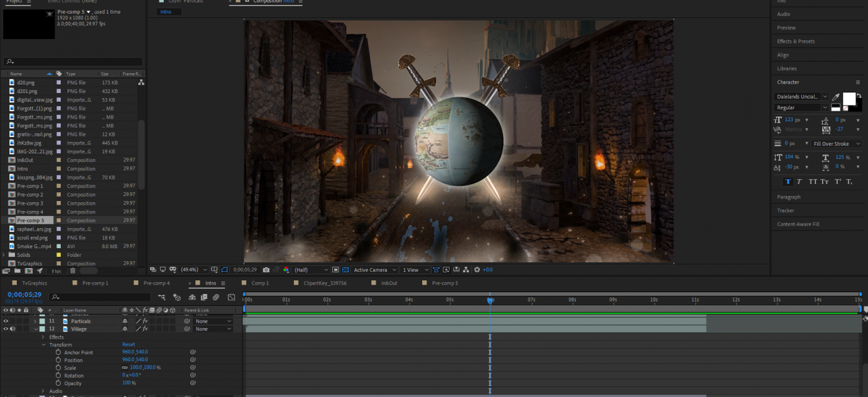Click Reset next to Transform

128,345
